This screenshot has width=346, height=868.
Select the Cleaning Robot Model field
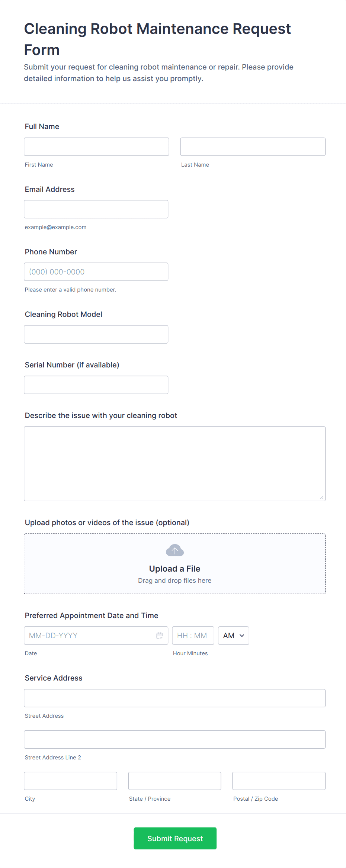click(x=96, y=334)
